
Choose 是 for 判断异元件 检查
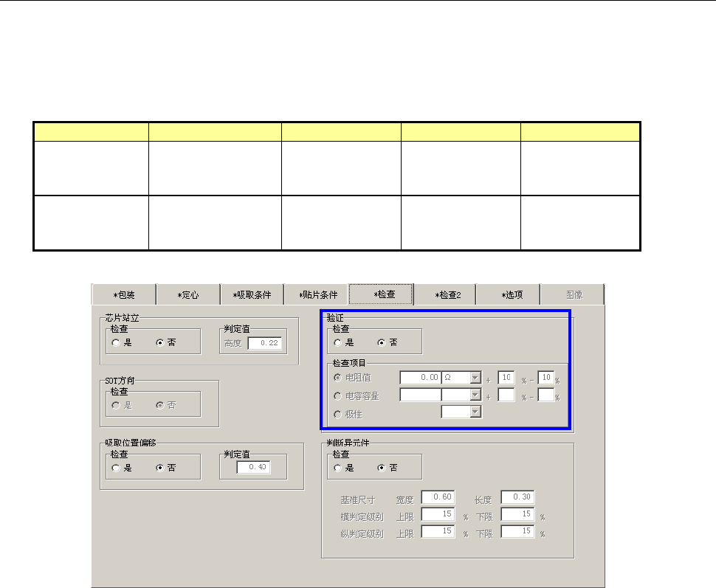(x=338, y=468)
